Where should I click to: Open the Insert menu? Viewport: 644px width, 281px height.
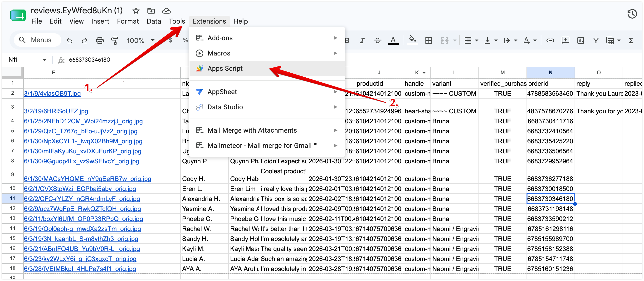point(100,21)
